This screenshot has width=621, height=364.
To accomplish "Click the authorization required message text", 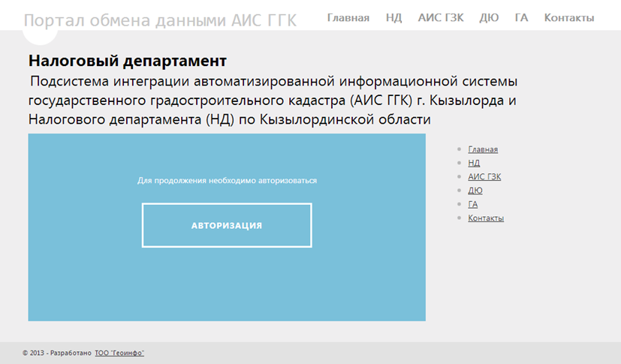I will [x=227, y=181].
